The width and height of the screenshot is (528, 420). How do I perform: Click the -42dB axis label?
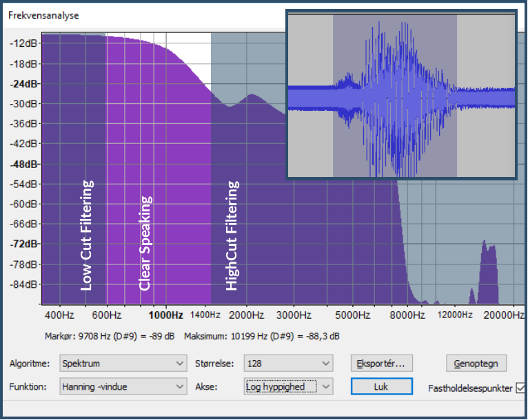coord(23,144)
